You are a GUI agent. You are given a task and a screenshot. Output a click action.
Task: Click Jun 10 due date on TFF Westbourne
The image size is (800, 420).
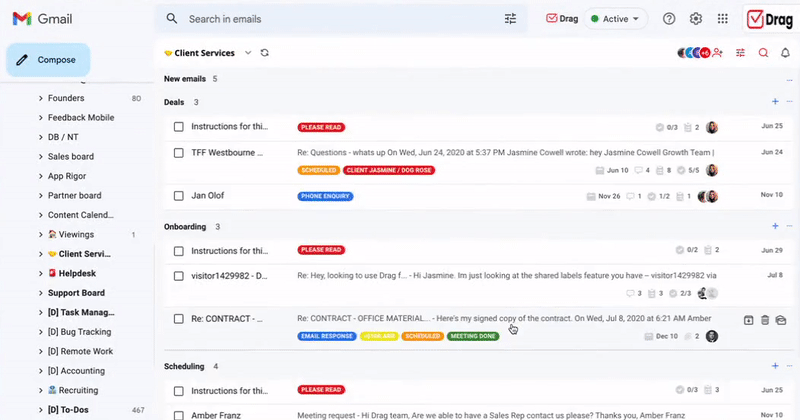click(x=612, y=170)
